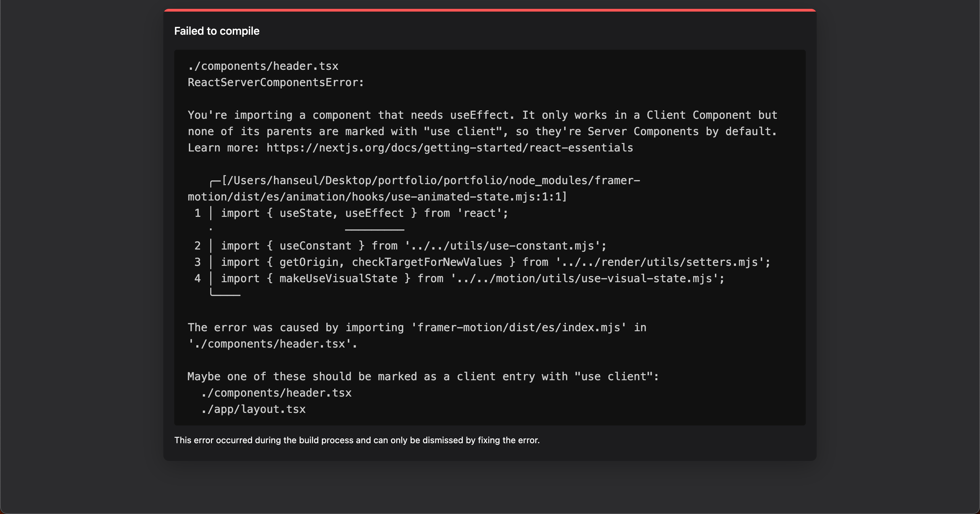
Task: Click the 'Failed to compile' heading
Action: tap(216, 31)
